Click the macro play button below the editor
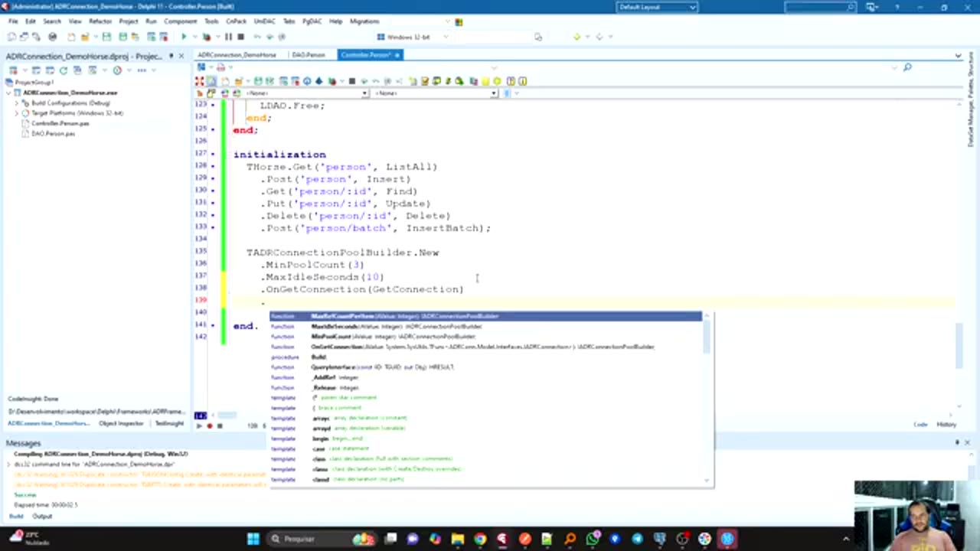The image size is (980, 551). [x=200, y=425]
